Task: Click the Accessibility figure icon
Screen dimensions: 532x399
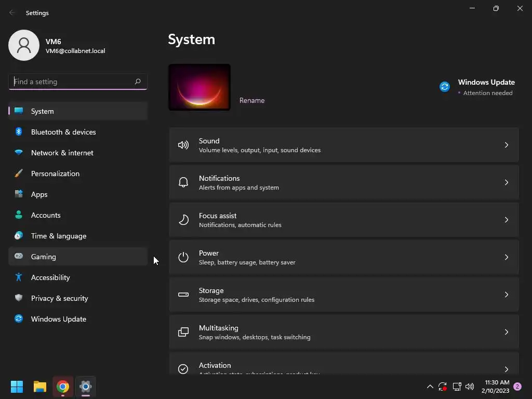Action: (x=19, y=277)
